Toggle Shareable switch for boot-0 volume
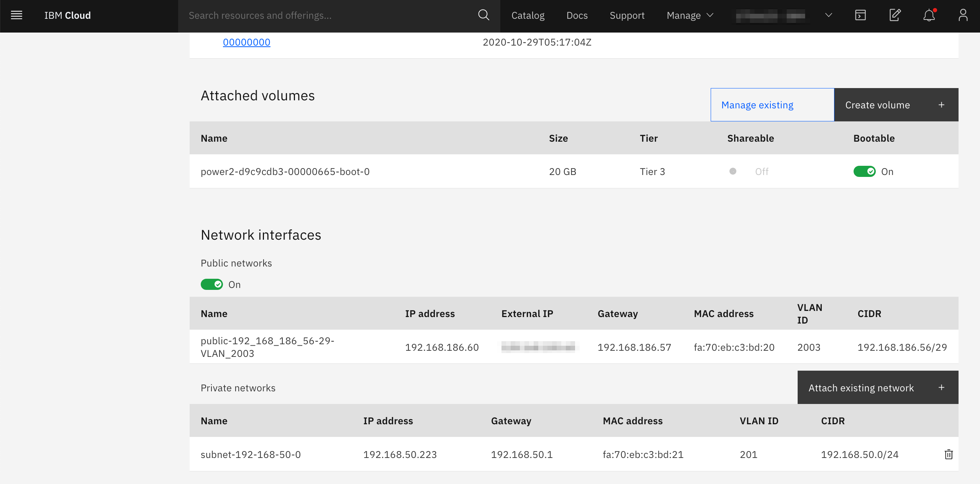 733,172
